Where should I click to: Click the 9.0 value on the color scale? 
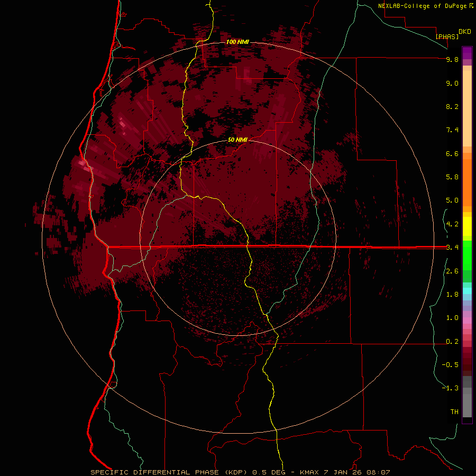point(452,83)
